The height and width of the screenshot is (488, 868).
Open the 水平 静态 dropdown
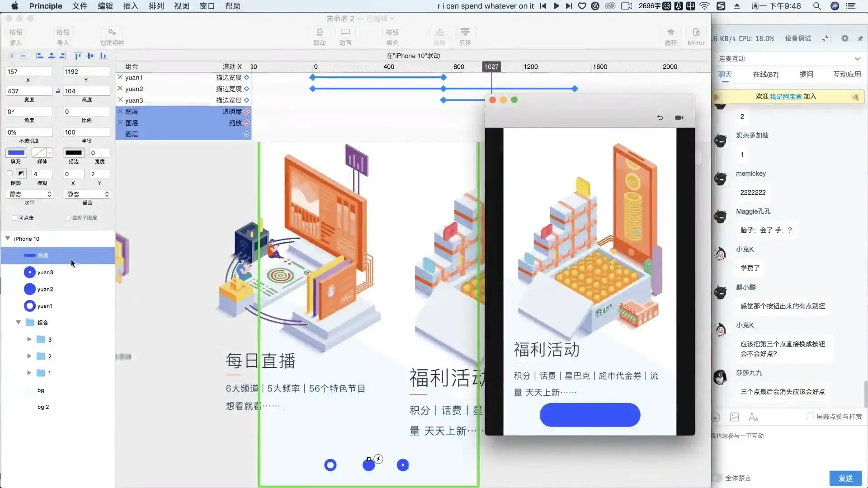(30, 194)
